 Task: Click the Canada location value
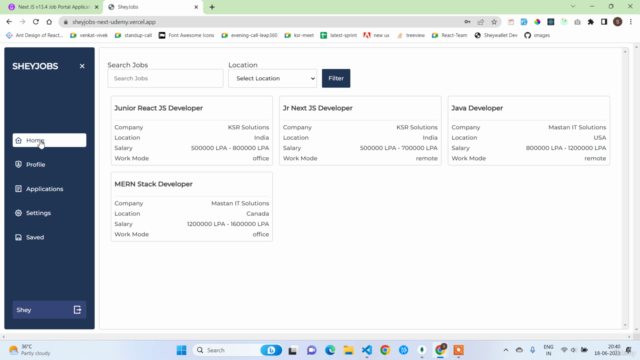(258, 213)
